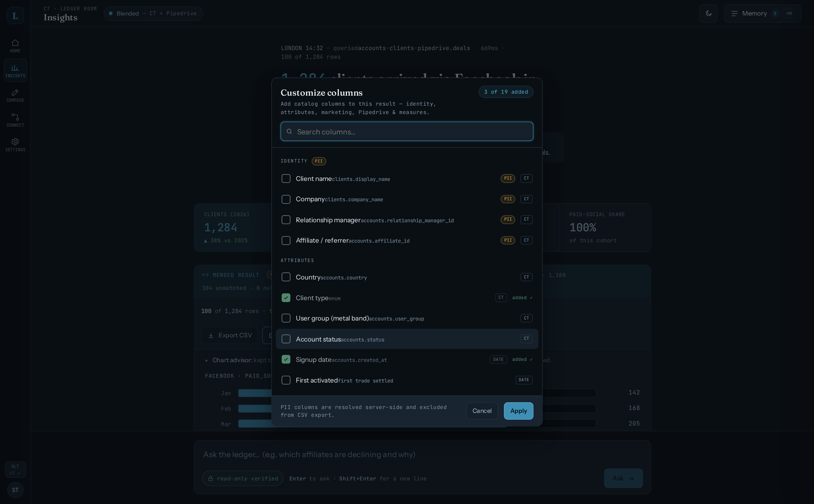Click the MERGED RESULT label
The image size is (814, 504).
point(236,275)
